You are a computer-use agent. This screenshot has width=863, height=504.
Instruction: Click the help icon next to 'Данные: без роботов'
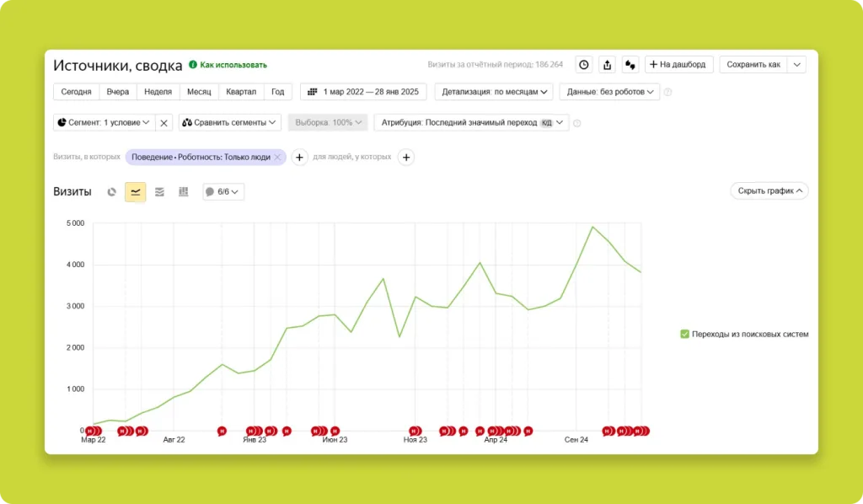tap(667, 92)
